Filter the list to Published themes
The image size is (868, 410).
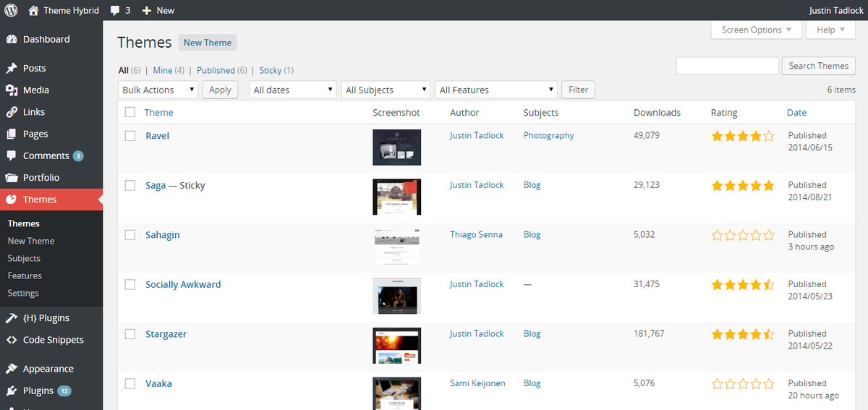pos(216,70)
